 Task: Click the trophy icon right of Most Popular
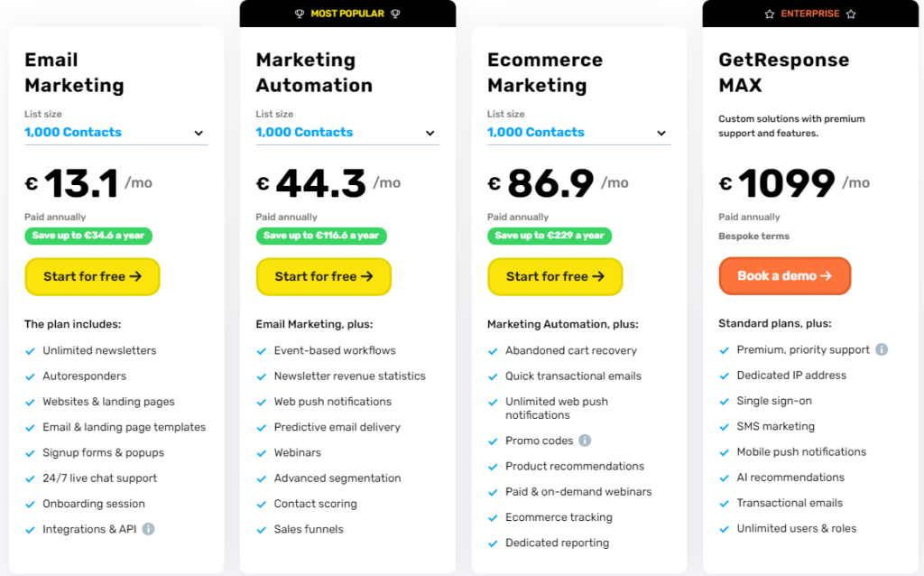(395, 14)
